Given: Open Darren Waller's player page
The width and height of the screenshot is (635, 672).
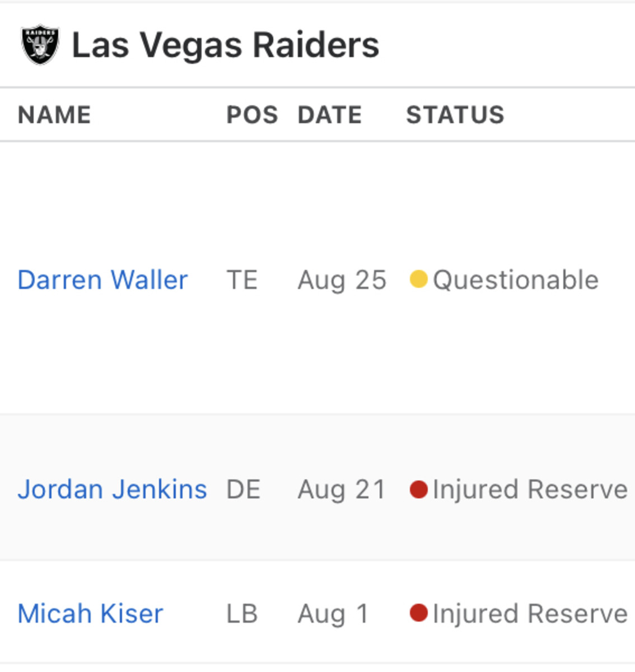Looking at the screenshot, I should point(102,279).
